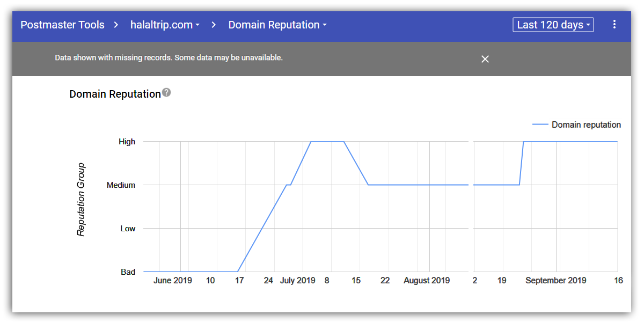Click the missing records warning text

click(169, 57)
